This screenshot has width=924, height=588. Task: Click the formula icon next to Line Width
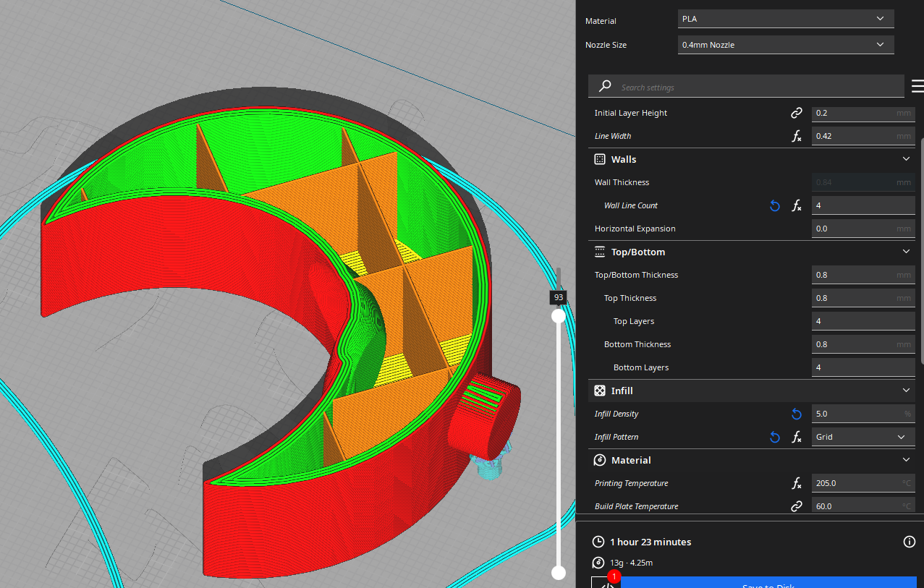(796, 136)
